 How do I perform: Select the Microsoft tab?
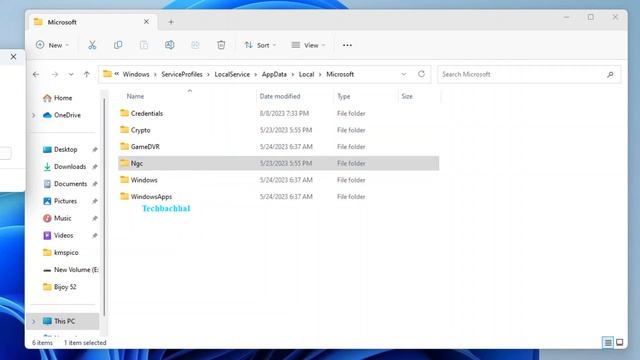[92, 22]
